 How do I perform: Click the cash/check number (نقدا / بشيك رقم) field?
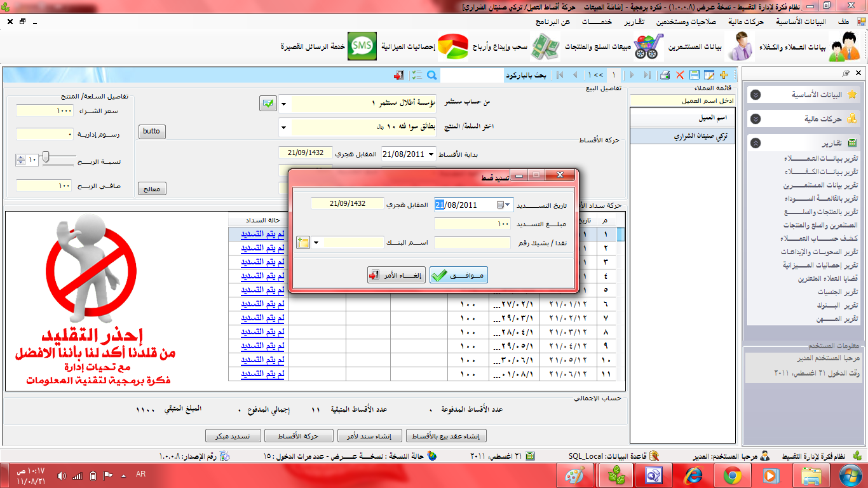(472, 243)
